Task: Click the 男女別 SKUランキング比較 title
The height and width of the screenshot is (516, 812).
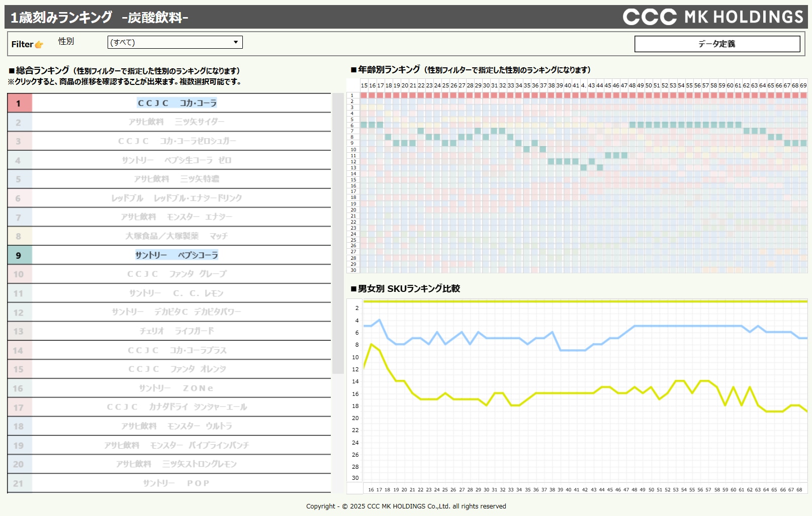Action: 405,288
